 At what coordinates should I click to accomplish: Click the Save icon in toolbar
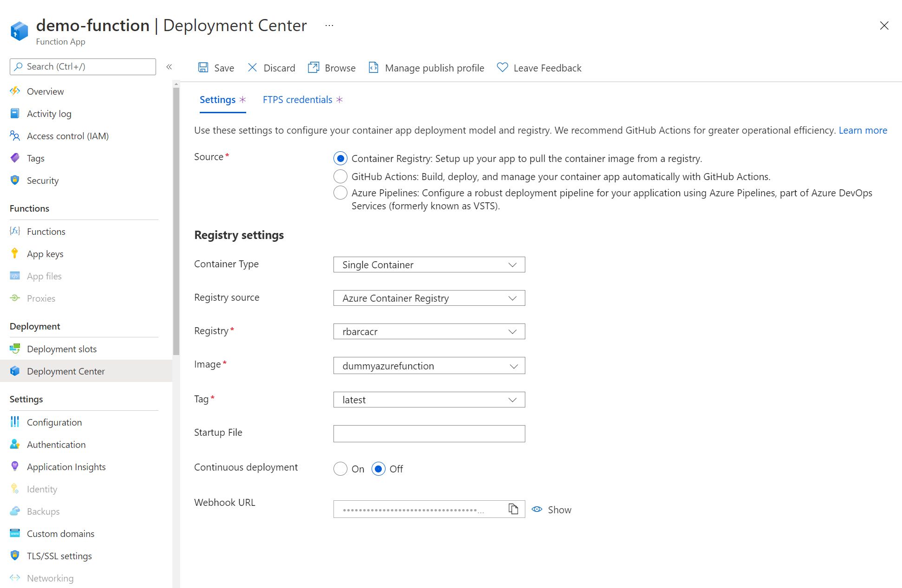pyautogui.click(x=204, y=68)
